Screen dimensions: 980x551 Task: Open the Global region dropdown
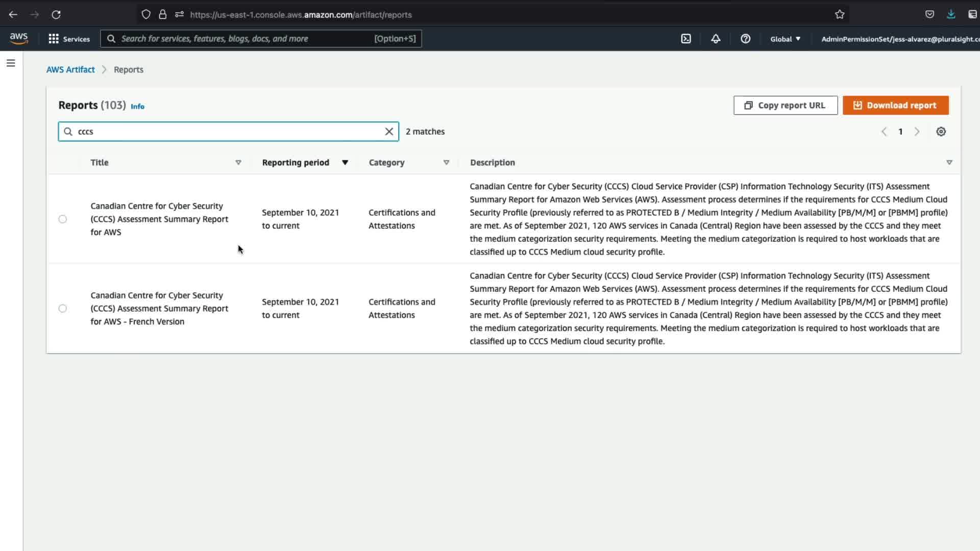785,39
